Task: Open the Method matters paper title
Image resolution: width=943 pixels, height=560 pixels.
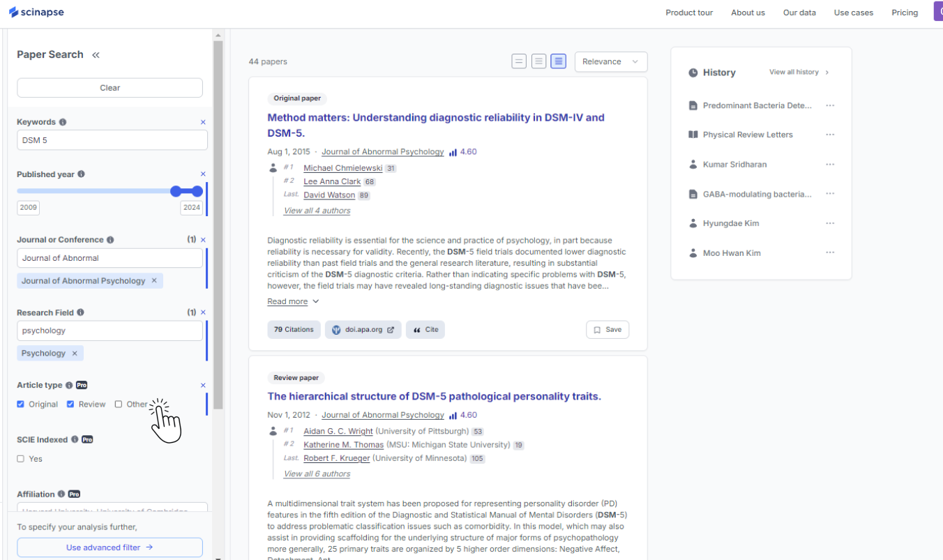Action: pos(436,125)
